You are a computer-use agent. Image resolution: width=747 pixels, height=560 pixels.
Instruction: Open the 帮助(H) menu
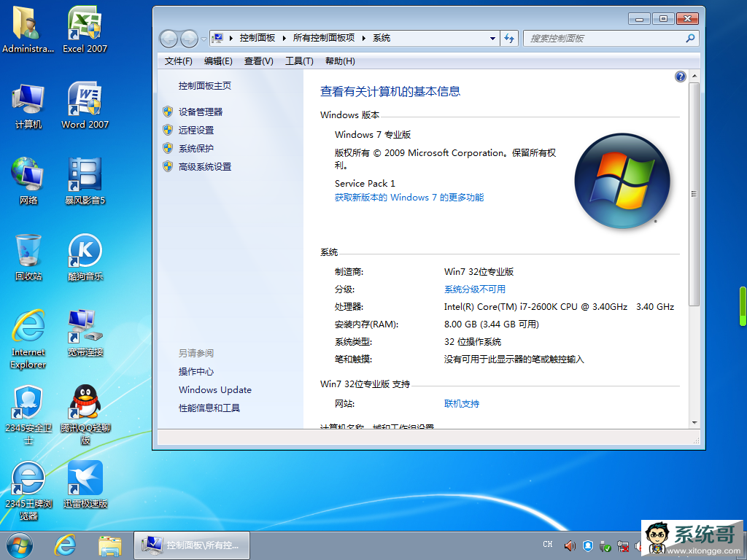[340, 61]
